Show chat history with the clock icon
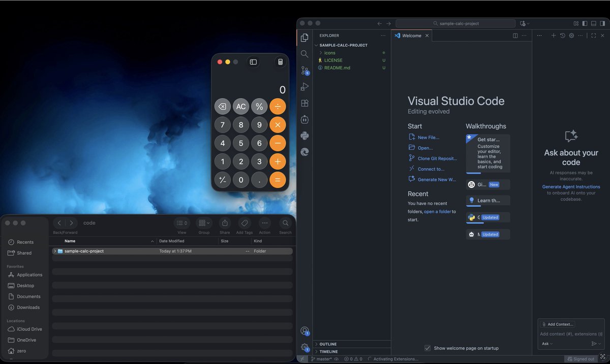The height and width of the screenshot is (364, 610). pos(563,36)
